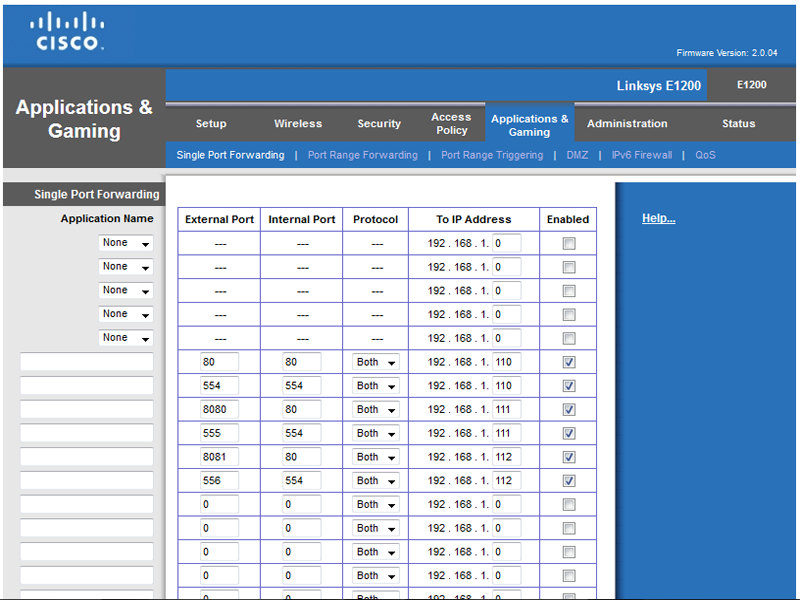Click the External Port column header
This screenshot has height=600, width=800.
pyautogui.click(x=219, y=219)
